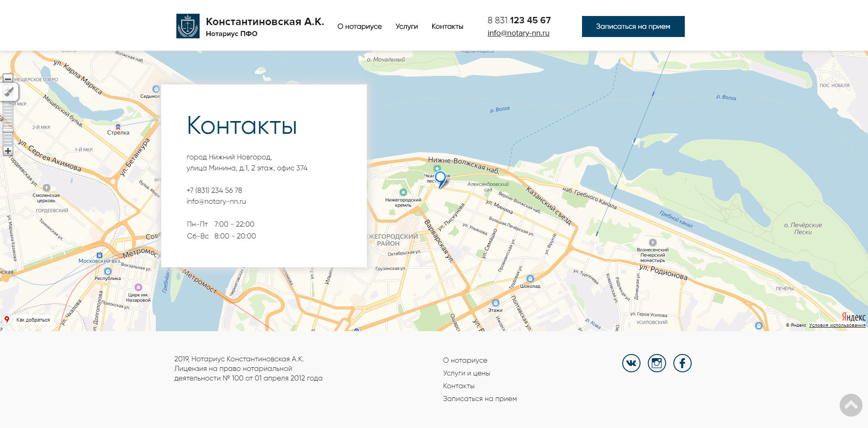868x428 pixels.
Task: Open 'Как добраться' route link on map
Action: coord(33,320)
